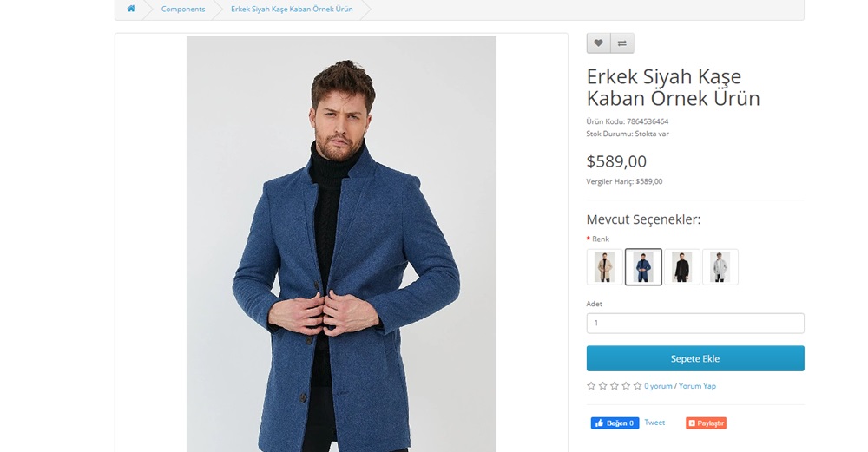
Task: Open the 0 yorum reviews link
Action: [658, 386]
